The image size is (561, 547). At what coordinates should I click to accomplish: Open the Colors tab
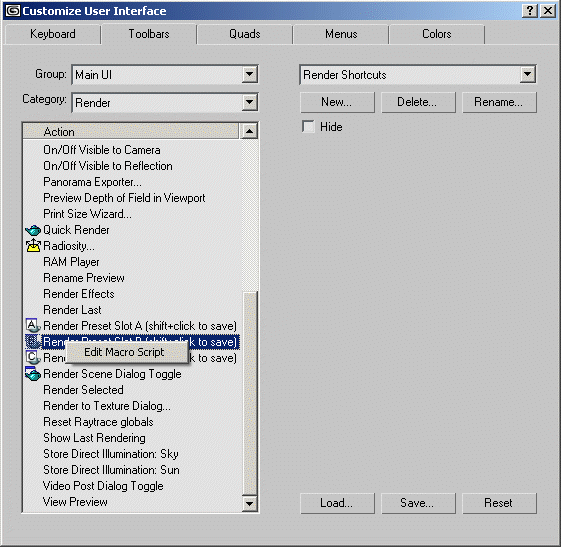436,34
